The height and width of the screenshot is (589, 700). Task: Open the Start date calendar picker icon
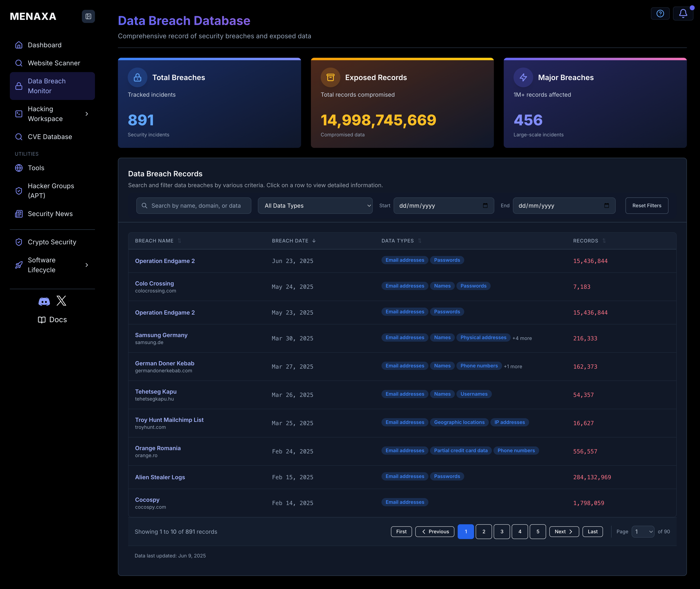point(485,206)
